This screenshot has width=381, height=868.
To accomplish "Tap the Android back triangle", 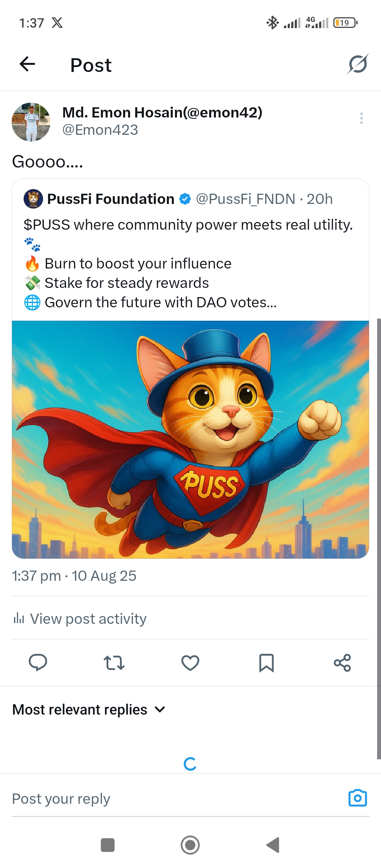I will [x=273, y=845].
